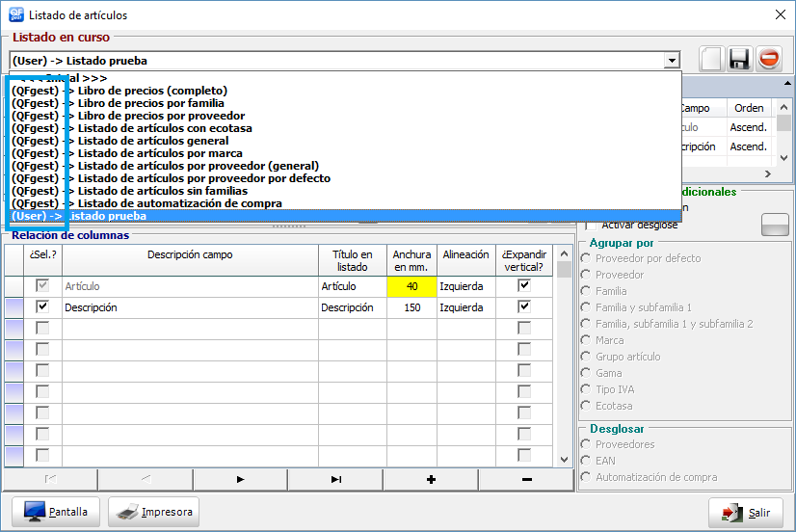Click Impresora button to print
This screenshot has width=796, height=532.
tap(154, 512)
